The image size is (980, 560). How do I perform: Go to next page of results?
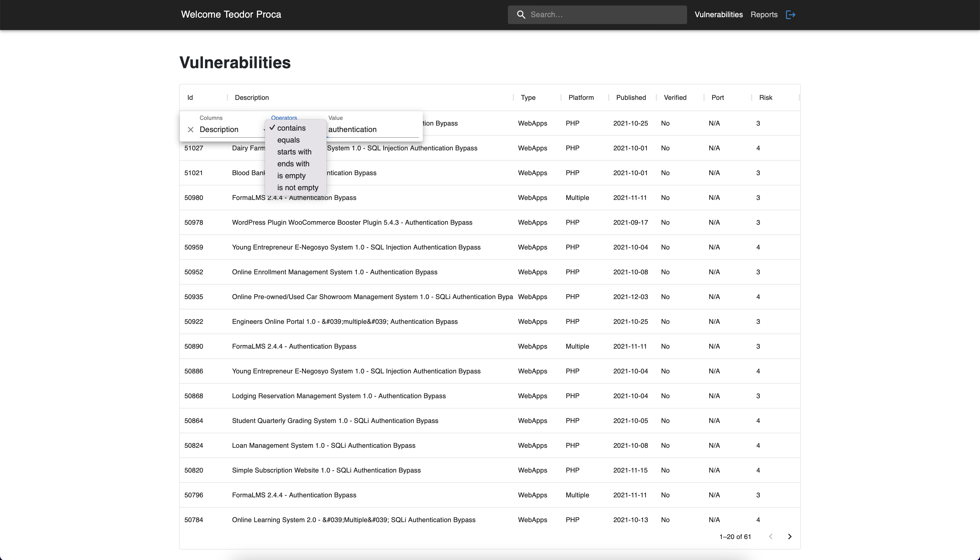(790, 537)
